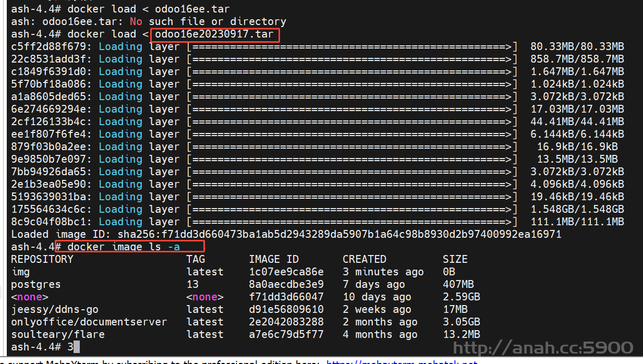Select the 'Loaded image ID: sha256' output line
This screenshot has height=364, width=643.
click(x=286, y=235)
